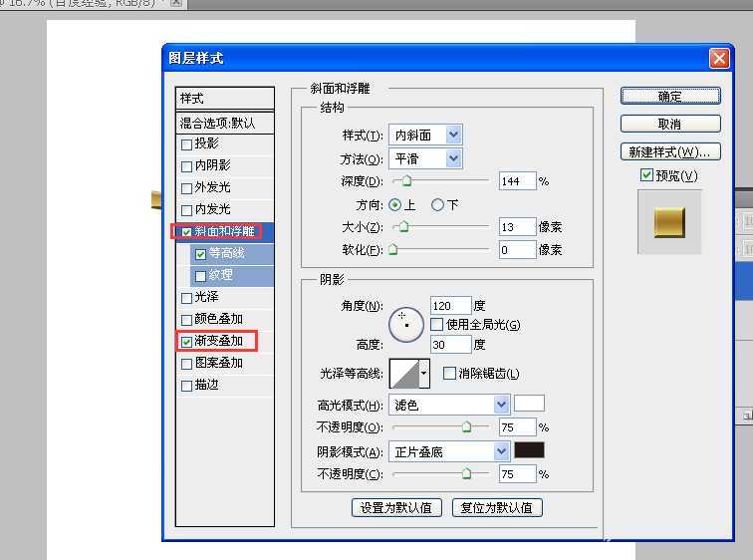The image size is (753, 560).
Task: Open the 方法 平滑 dropdown
Action: (425, 158)
